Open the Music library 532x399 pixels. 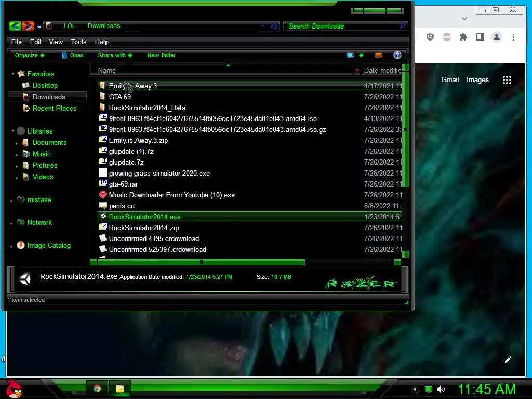(x=42, y=154)
